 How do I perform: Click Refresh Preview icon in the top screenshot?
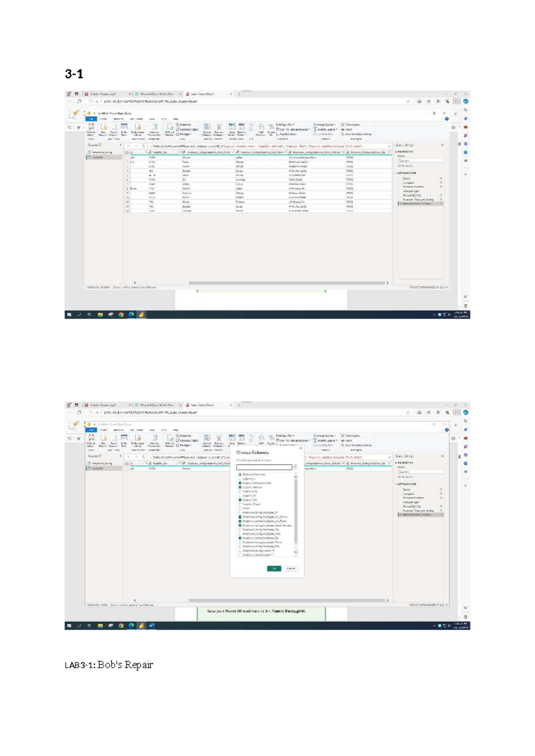[x=170, y=127]
